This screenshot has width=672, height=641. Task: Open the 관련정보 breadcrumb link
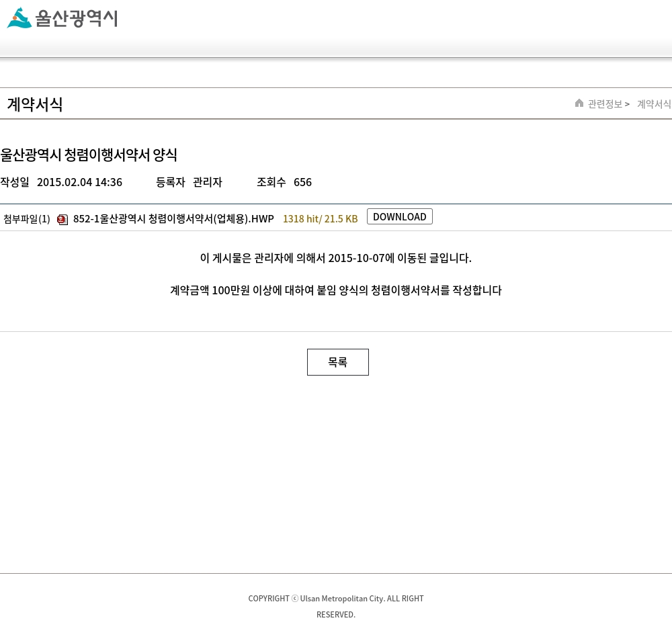pos(605,104)
